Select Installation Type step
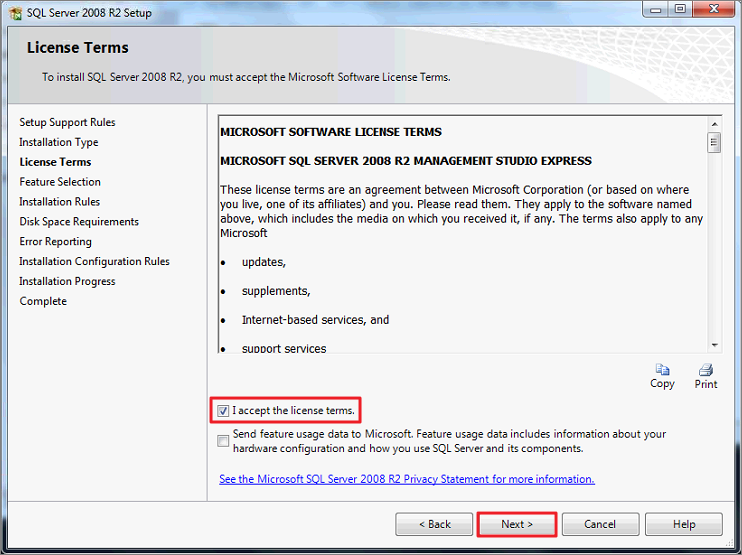The height and width of the screenshot is (555, 742). (x=59, y=142)
